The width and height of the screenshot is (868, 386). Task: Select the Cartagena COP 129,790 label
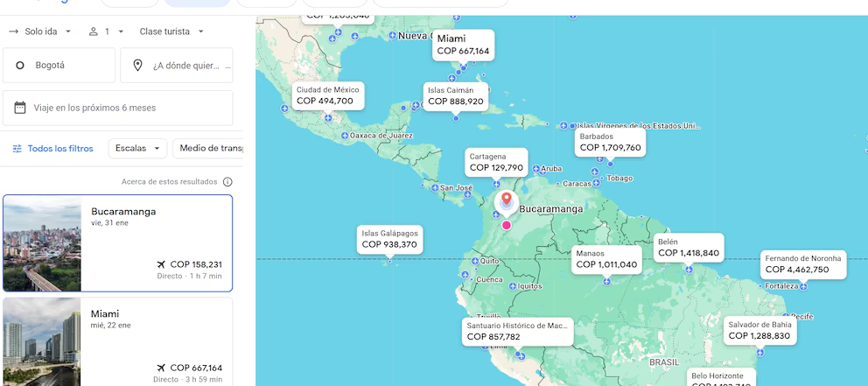tap(496, 162)
